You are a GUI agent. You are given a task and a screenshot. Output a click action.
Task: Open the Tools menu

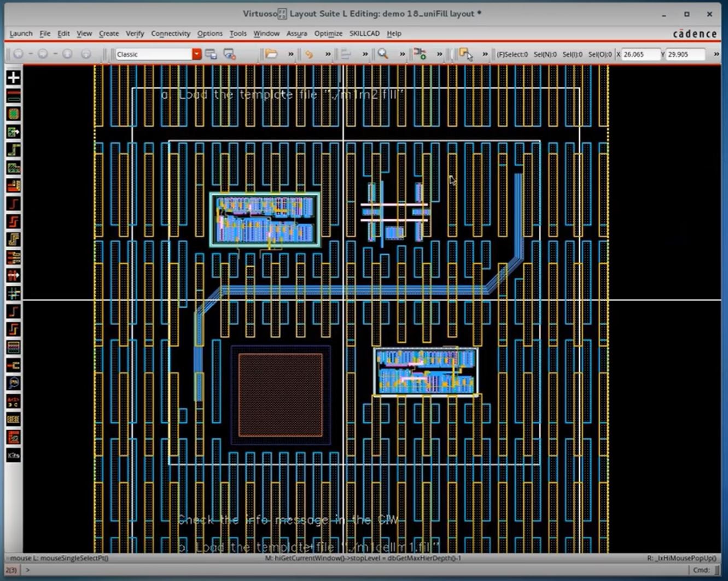point(238,33)
